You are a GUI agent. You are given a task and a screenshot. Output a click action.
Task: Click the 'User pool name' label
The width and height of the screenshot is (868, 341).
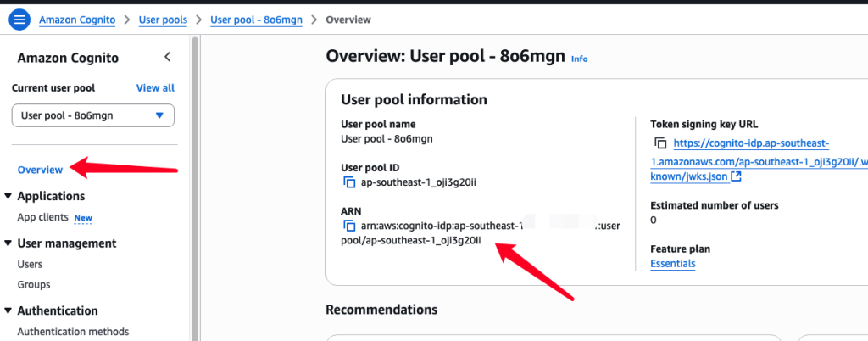coord(378,124)
